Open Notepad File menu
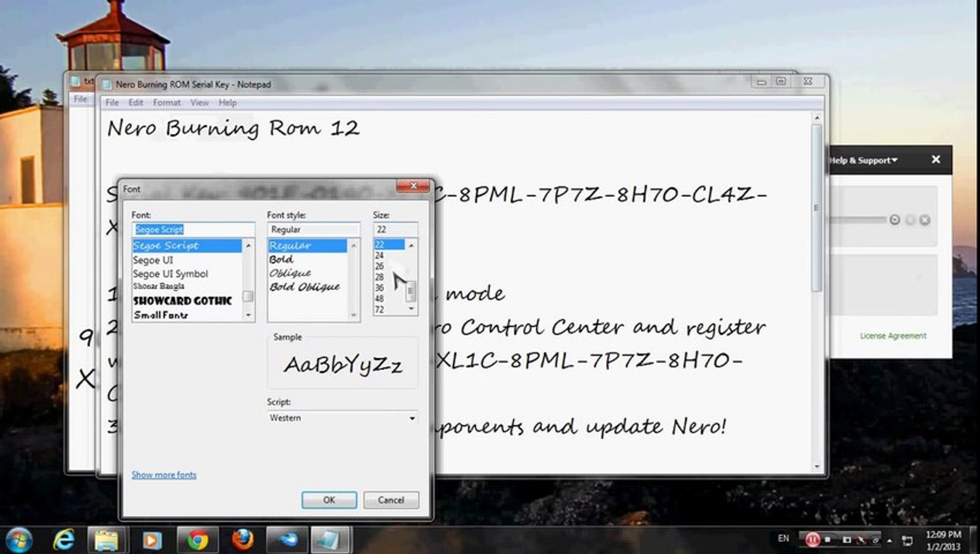The width and height of the screenshot is (980, 554). (x=112, y=103)
